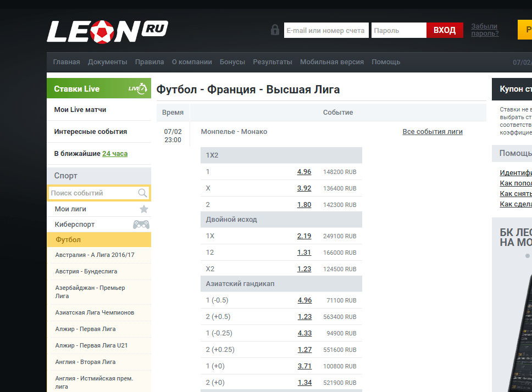Pick odds 1.23 for double chance X2

[304, 268]
